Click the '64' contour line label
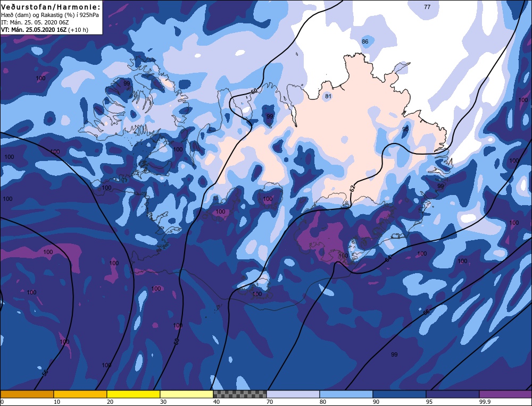 (x=388, y=259)
